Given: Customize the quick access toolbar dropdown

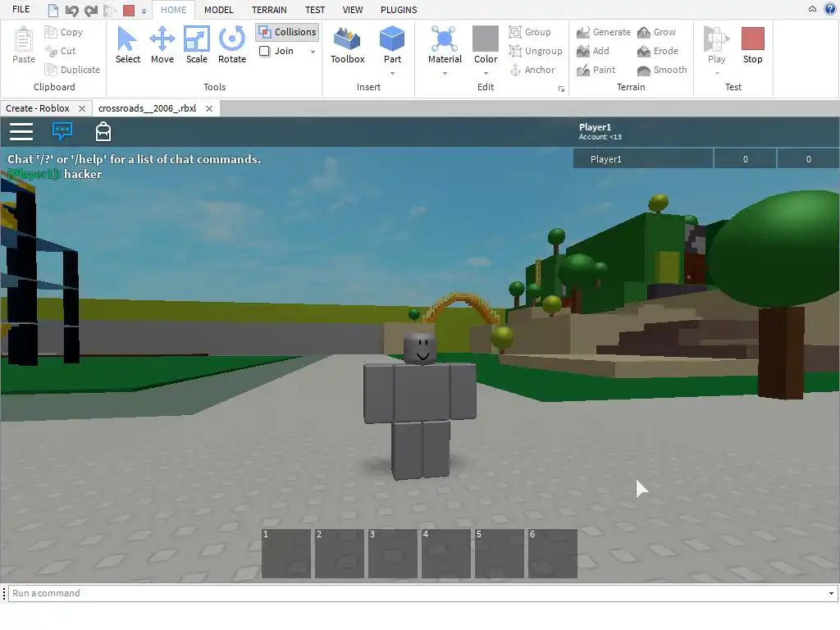Looking at the screenshot, I should [144, 11].
